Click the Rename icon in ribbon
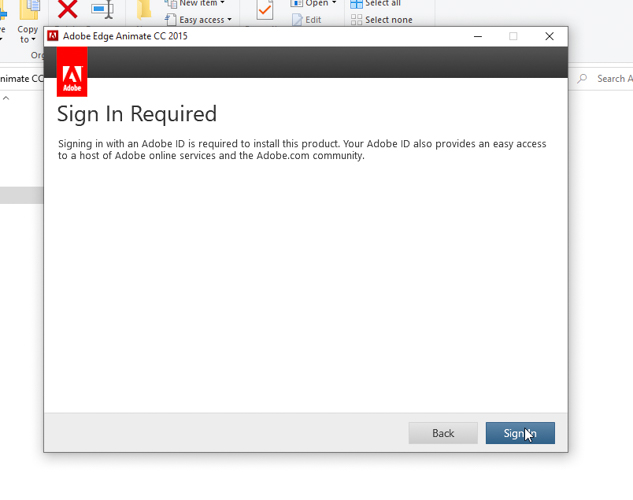633x500 pixels. [102, 11]
